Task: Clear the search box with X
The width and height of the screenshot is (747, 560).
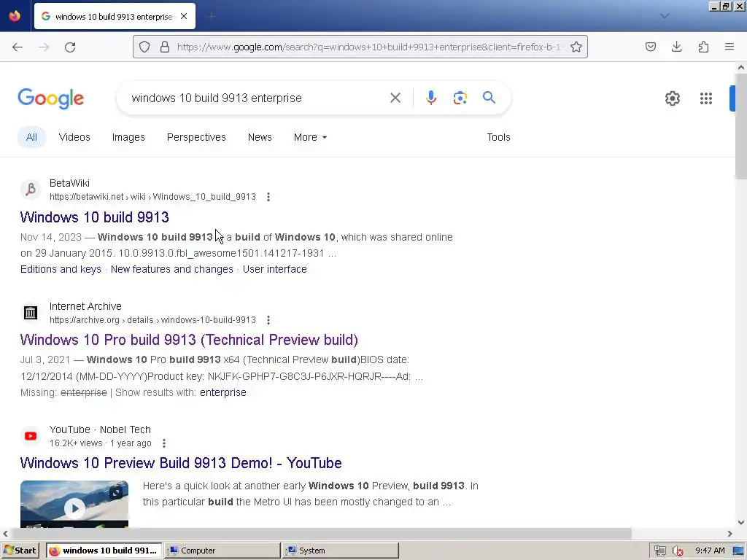Action: 395,98
